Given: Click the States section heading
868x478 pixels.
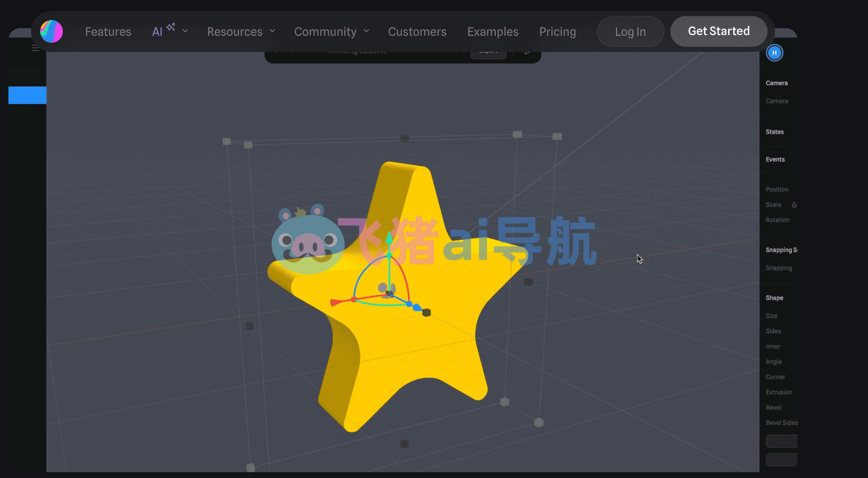Looking at the screenshot, I should (x=775, y=132).
